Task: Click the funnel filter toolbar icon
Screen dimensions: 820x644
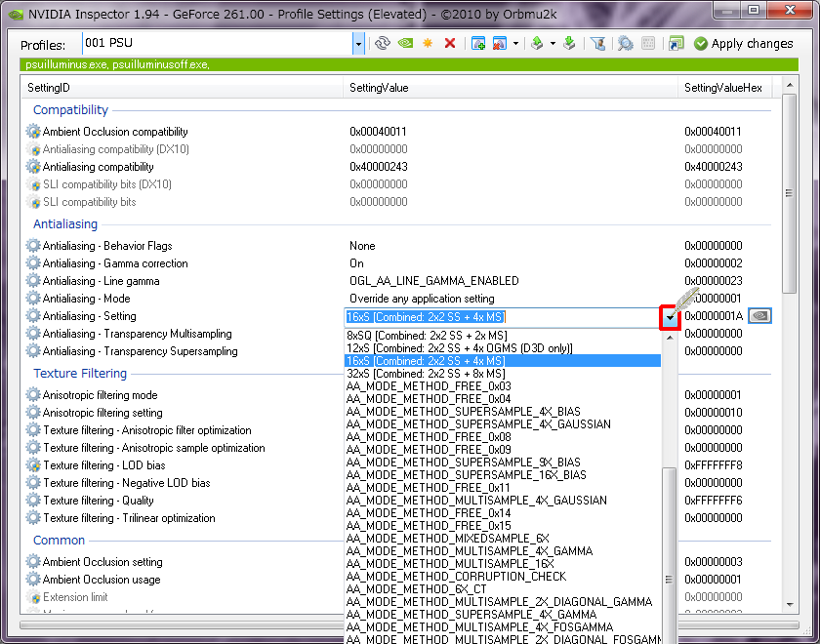Action: coord(597,43)
